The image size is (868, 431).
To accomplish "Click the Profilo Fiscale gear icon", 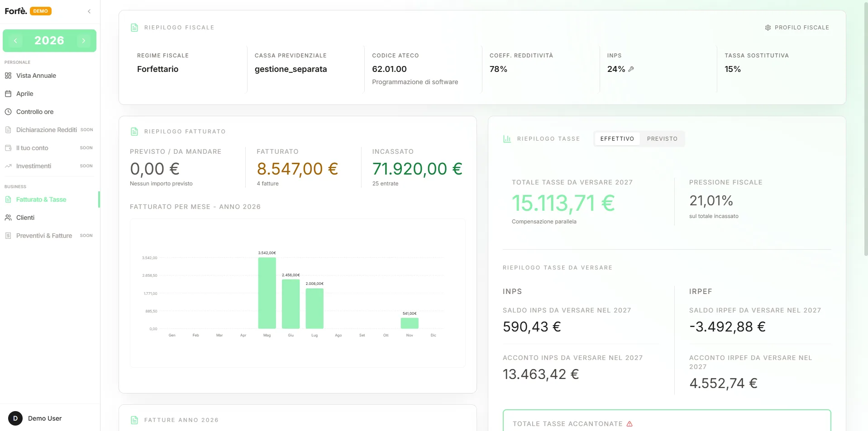I will pos(768,28).
